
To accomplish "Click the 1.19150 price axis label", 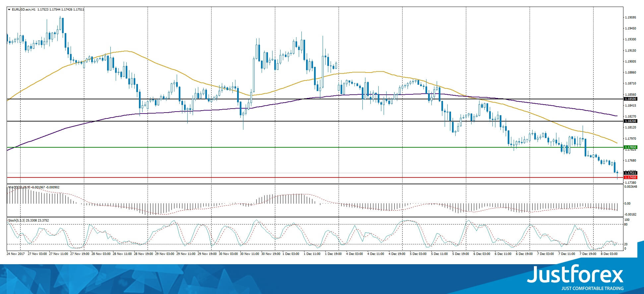I will point(630,51).
